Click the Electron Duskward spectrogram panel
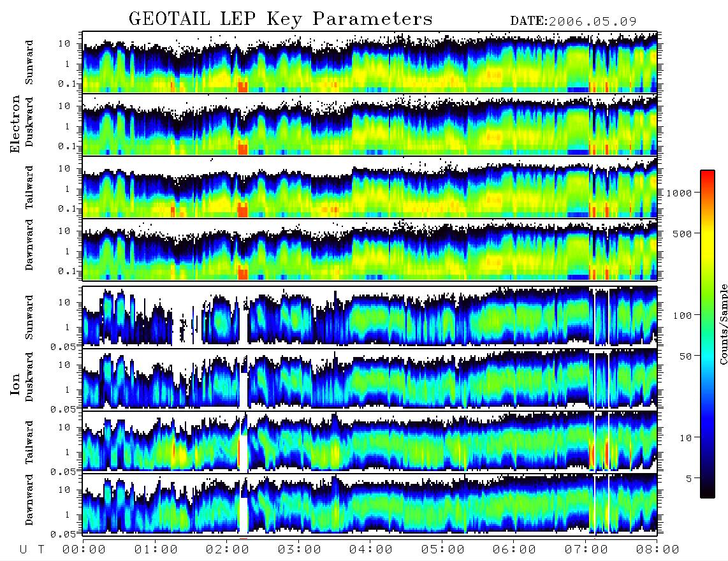728x561 pixels. click(x=370, y=124)
